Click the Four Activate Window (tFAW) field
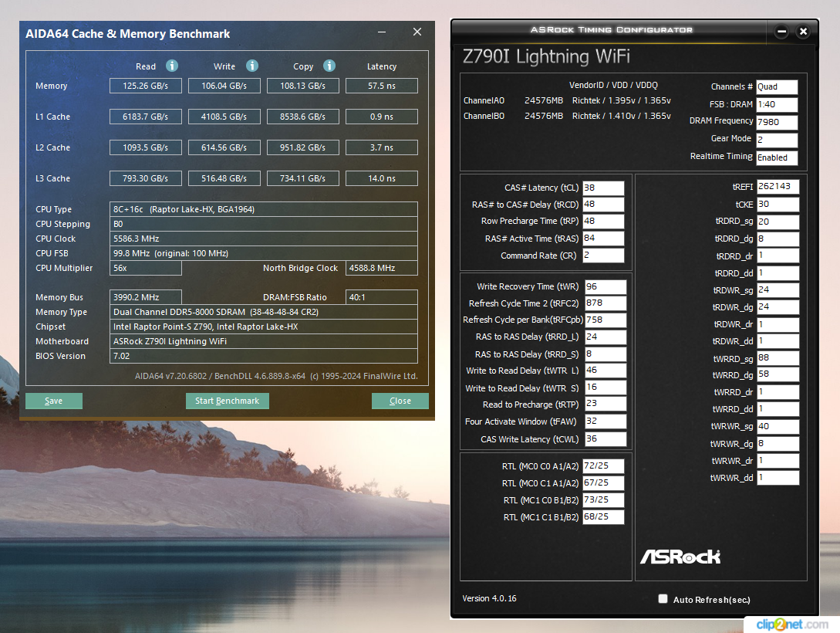Image resolution: width=840 pixels, height=633 pixels. pos(606,421)
